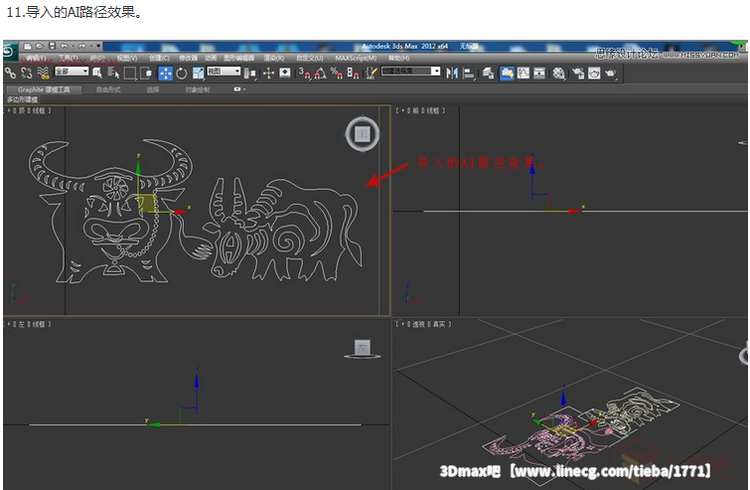The width and height of the screenshot is (750, 490).
Task: Activate the Select Object tool
Action: pos(97,73)
